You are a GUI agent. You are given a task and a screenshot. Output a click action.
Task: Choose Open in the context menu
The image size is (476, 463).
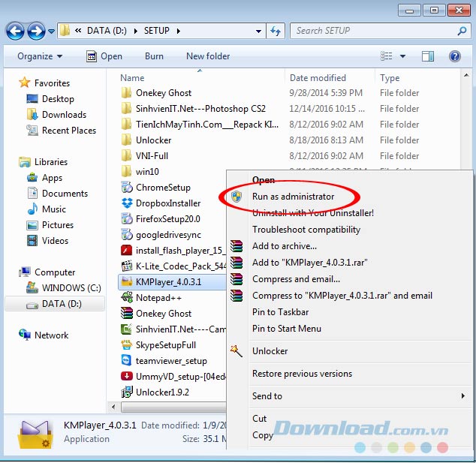[264, 180]
